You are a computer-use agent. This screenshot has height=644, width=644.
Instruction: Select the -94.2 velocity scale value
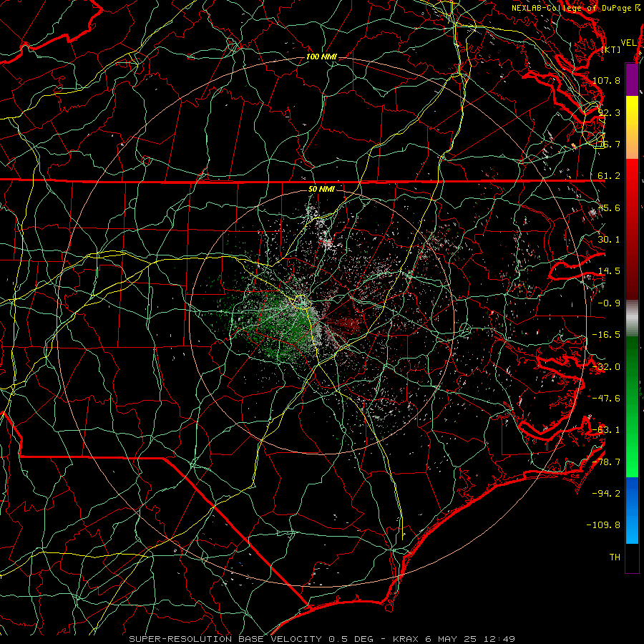606,494
